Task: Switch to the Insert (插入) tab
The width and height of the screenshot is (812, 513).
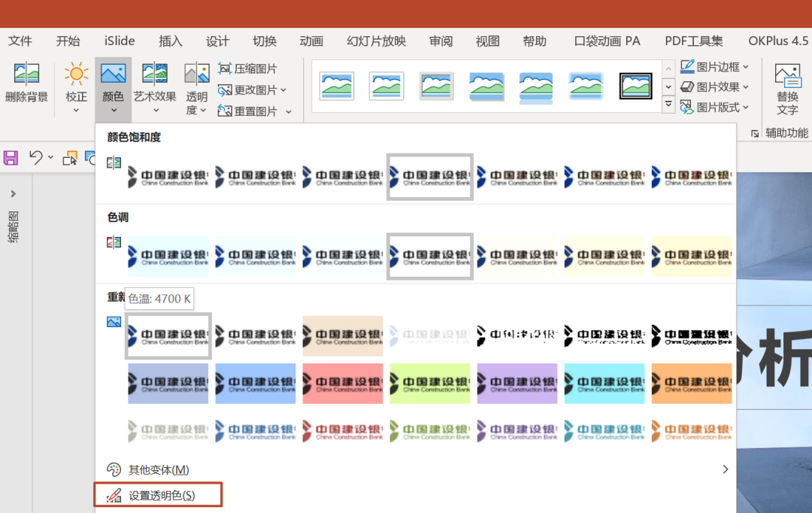Action: point(171,41)
